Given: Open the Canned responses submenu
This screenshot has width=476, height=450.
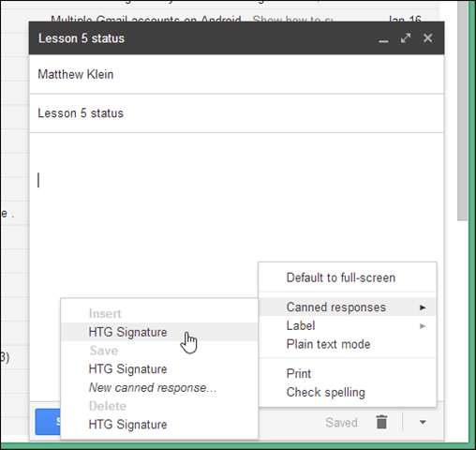Looking at the screenshot, I should click(x=348, y=307).
